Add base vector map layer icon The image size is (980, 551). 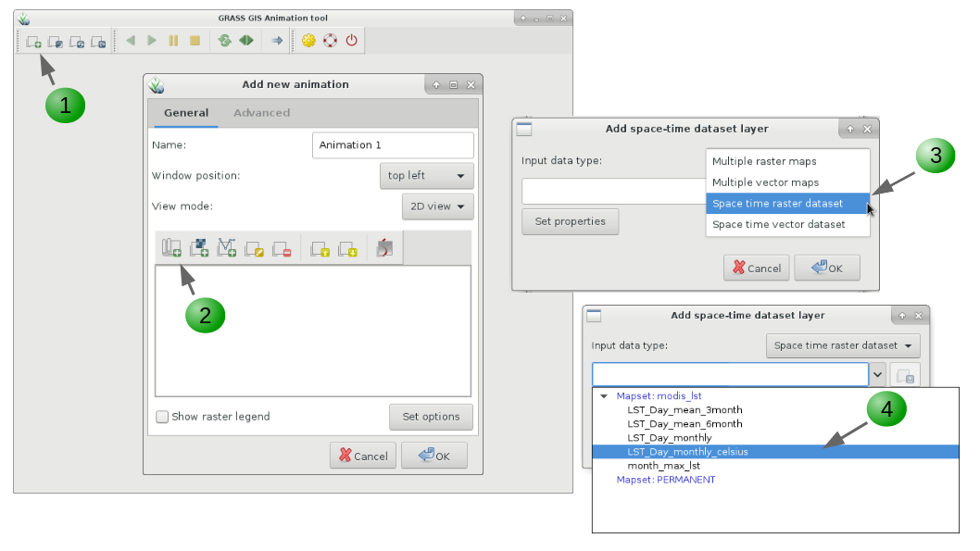(226, 248)
